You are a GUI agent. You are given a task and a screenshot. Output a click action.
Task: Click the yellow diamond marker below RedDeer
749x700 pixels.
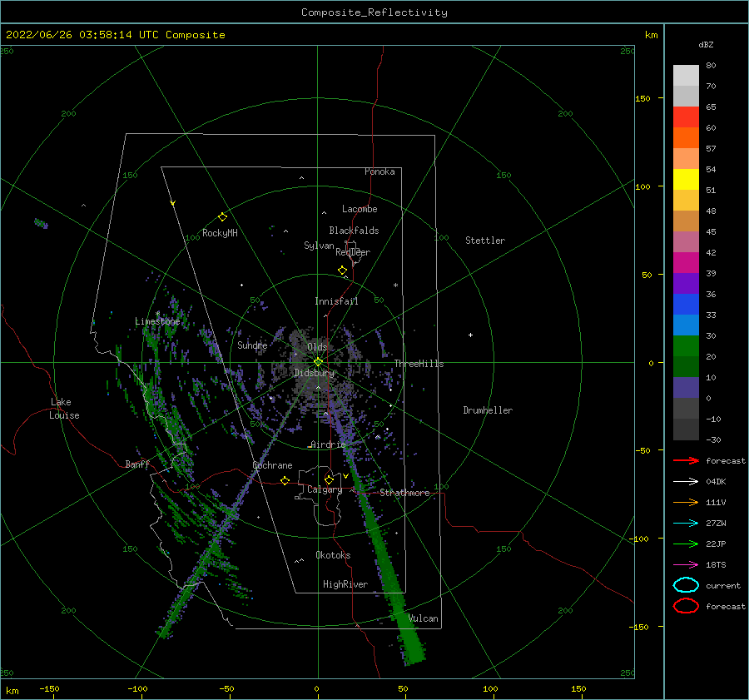coord(342,271)
